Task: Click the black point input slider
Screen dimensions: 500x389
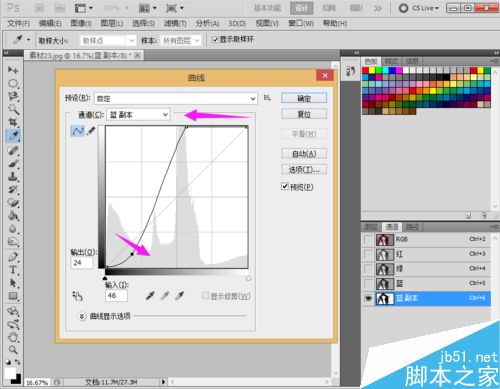Action: tap(105, 278)
